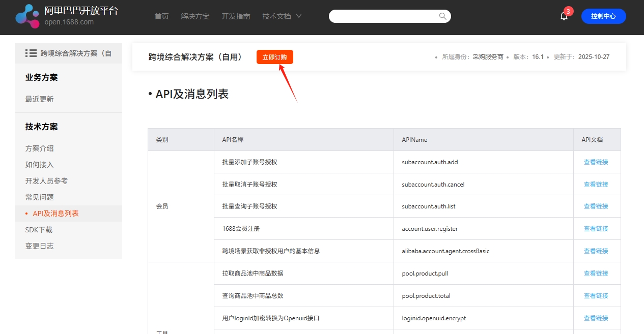The image size is (644, 334).
Task: Click the 控制中心 button
Action: click(x=603, y=16)
